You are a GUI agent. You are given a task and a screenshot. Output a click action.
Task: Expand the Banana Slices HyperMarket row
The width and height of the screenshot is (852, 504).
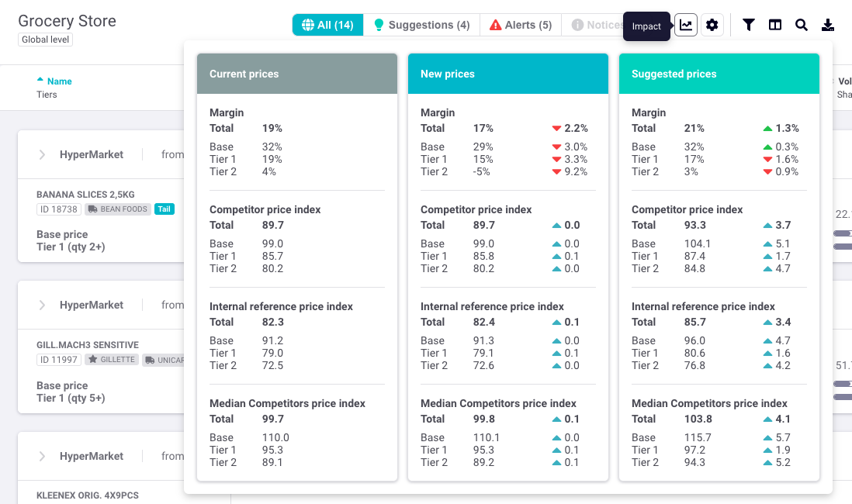(x=43, y=154)
